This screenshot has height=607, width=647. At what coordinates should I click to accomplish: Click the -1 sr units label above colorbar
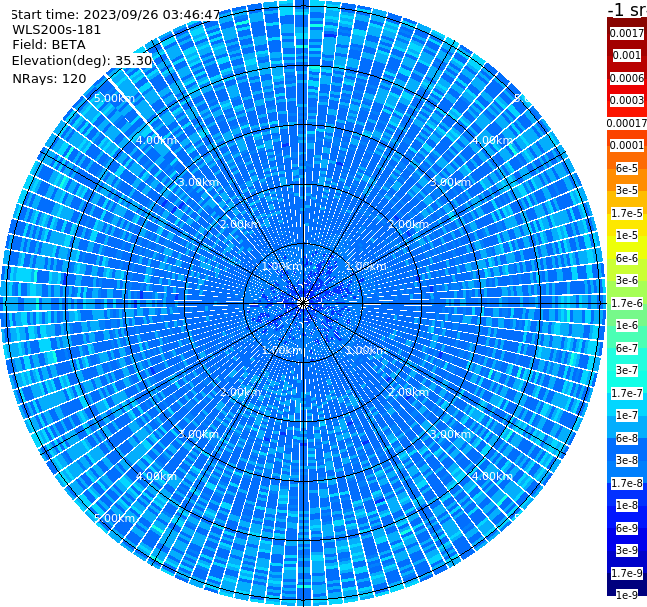coord(627,10)
